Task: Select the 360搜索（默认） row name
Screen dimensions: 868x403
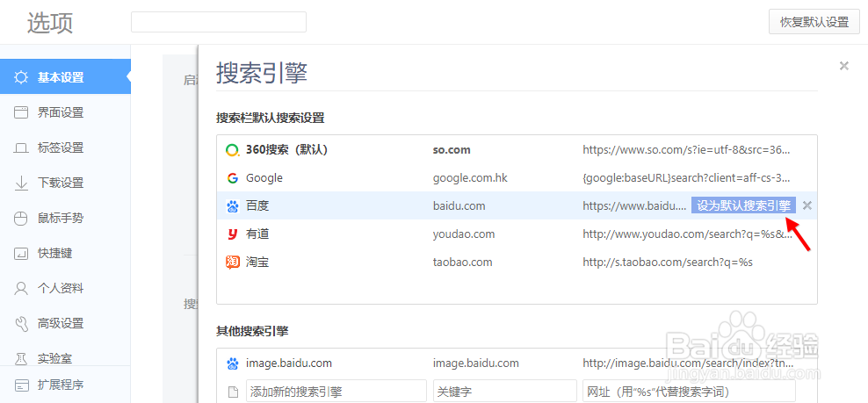Action: pos(286,150)
